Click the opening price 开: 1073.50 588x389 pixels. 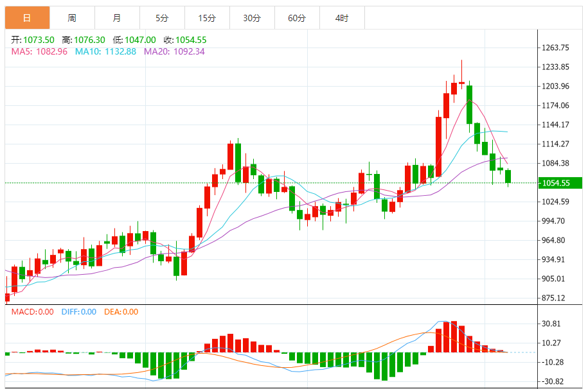coord(33,40)
